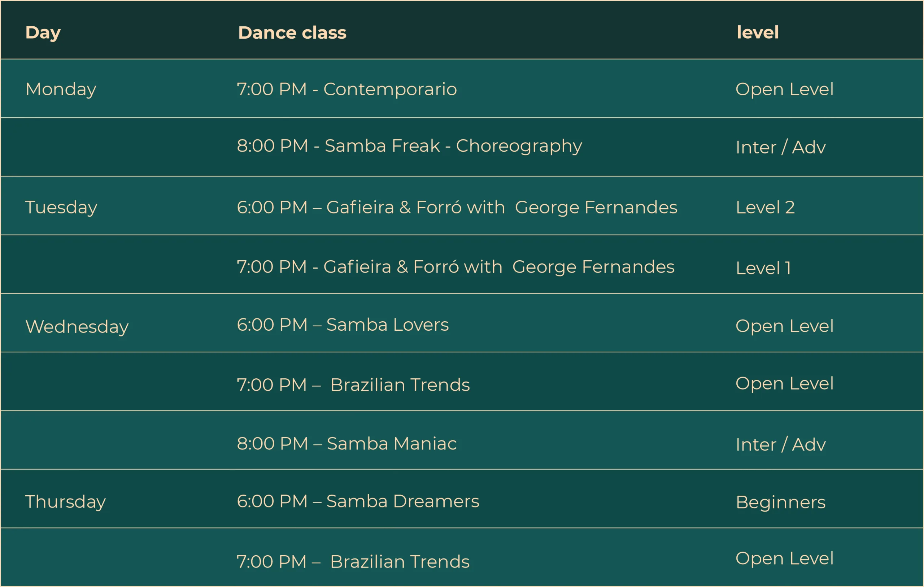Open the Samba Dreamers class entry
924x587 pixels.
pyautogui.click(x=358, y=501)
